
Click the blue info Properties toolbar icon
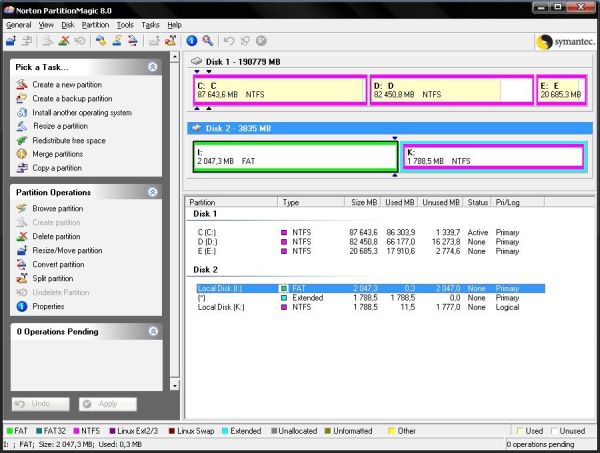click(x=192, y=41)
